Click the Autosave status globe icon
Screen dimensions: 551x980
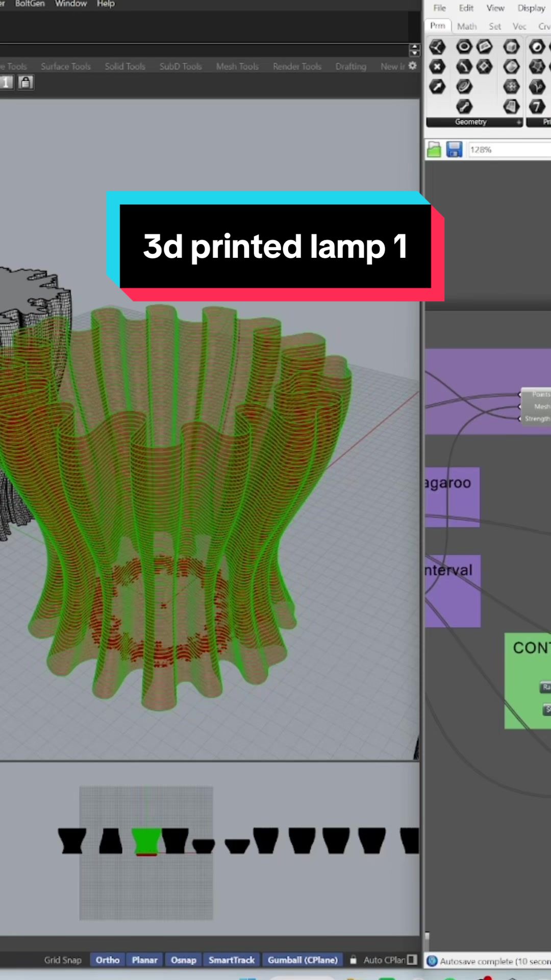432,961
